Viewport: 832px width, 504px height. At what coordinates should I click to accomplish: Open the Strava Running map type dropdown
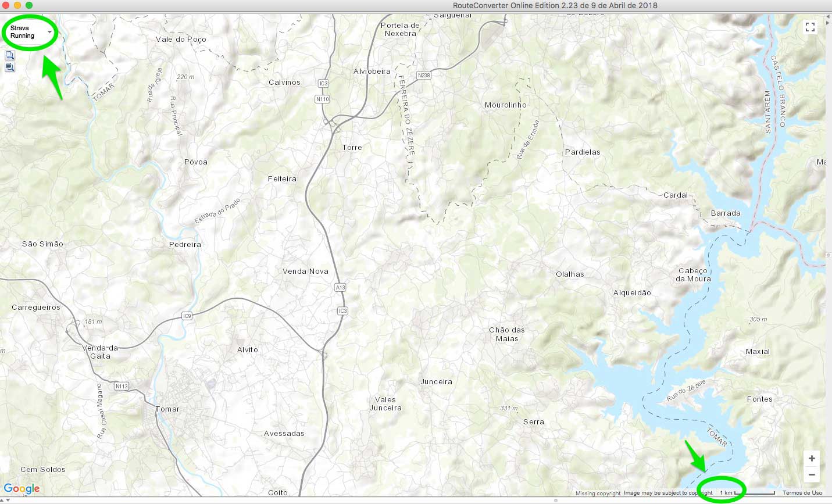pyautogui.click(x=31, y=32)
